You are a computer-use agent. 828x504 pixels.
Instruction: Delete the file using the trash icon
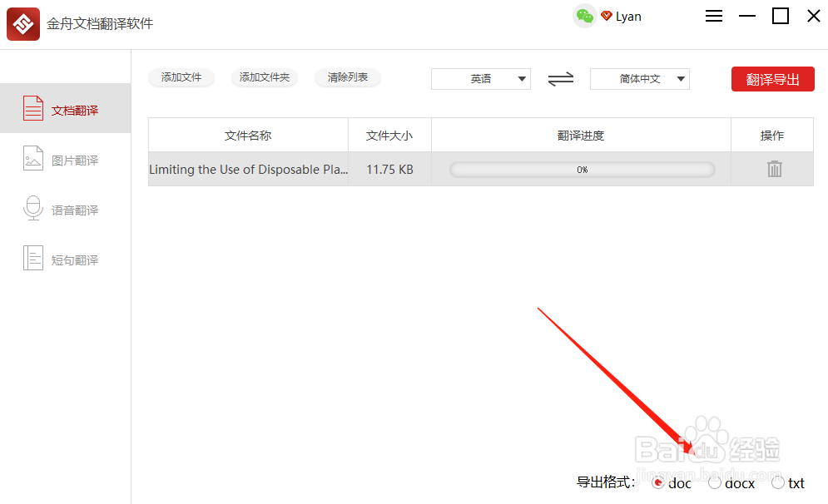click(x=773, y=169)
